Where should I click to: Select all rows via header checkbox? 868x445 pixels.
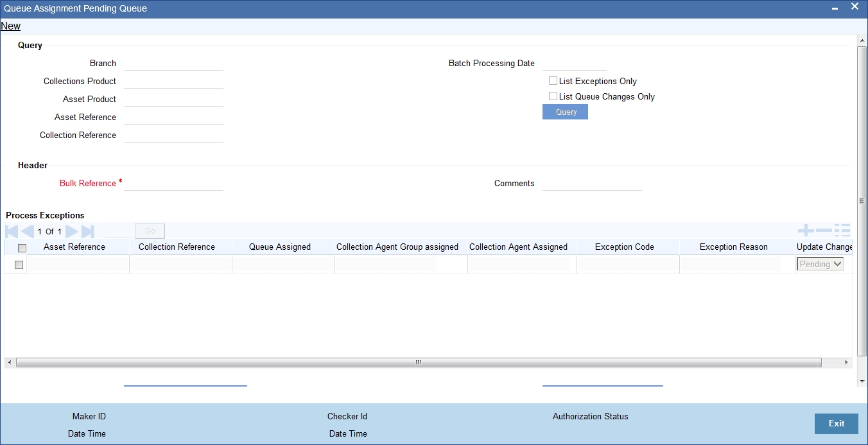[x=22, y=248]
